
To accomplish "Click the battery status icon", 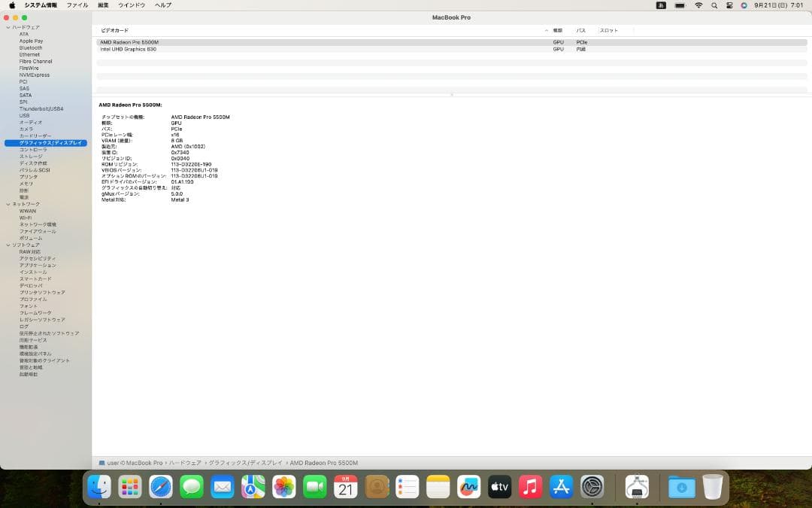I will coord(680,5).
